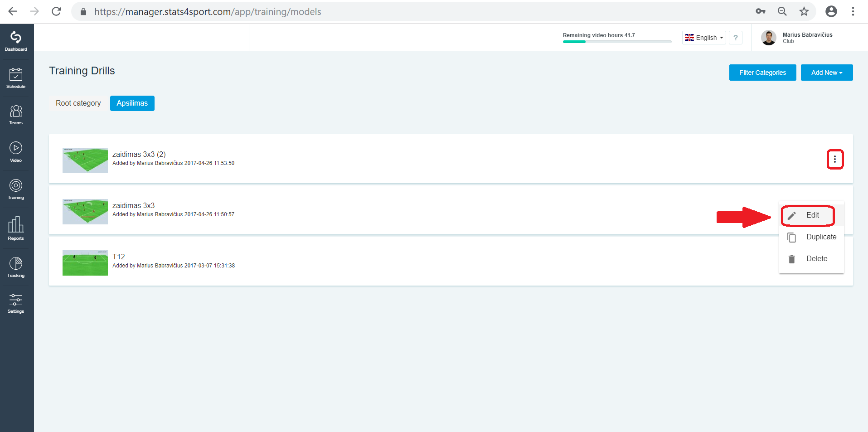Open Marius Babravičius user profile

pos(797,38)
